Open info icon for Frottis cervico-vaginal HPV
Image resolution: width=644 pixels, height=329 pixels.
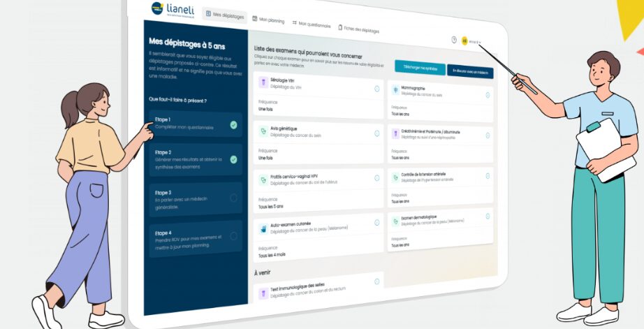[376, 178]
